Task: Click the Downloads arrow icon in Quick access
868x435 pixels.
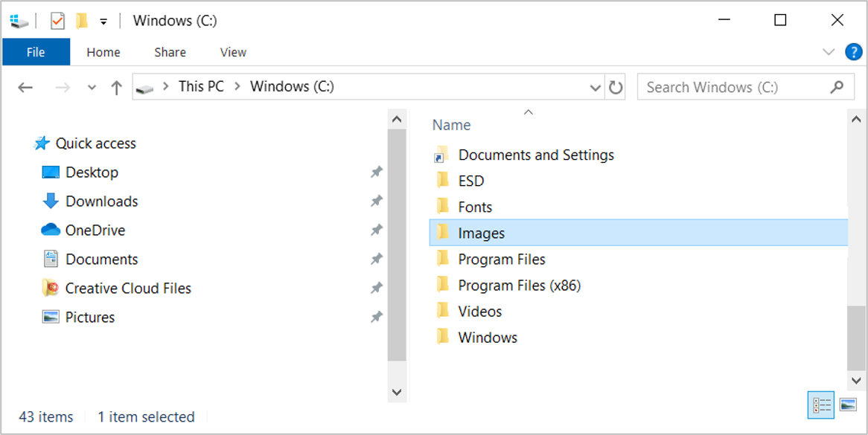Action: coord(51,202)
